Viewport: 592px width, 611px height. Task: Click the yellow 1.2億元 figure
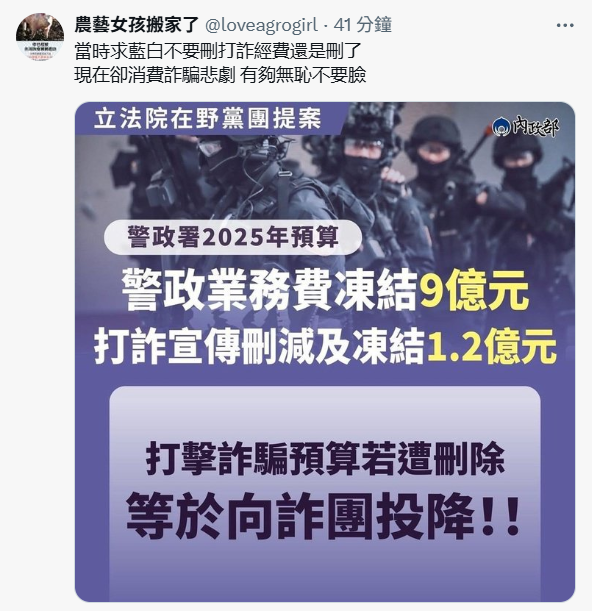coord(492,345)
